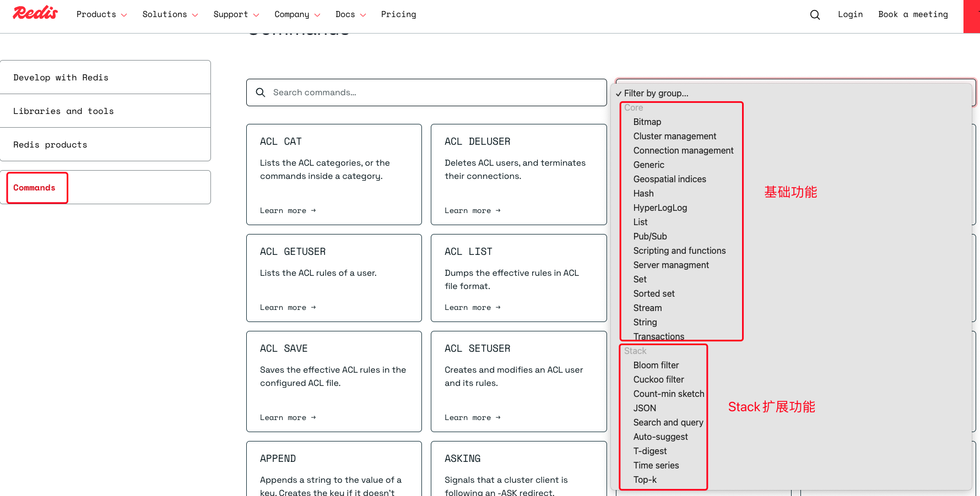Viewport: 980px width, 496px height.
Task: Click the Login link
Action: click(x=850, y=14)
